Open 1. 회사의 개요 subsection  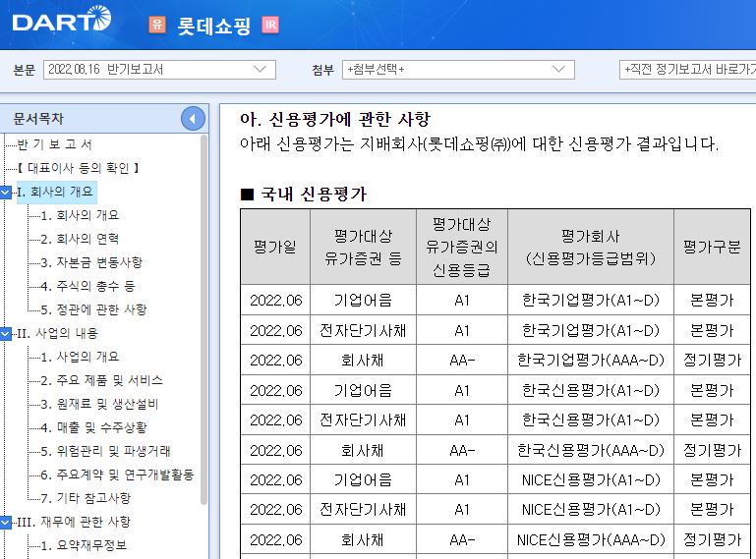[80, 215]
